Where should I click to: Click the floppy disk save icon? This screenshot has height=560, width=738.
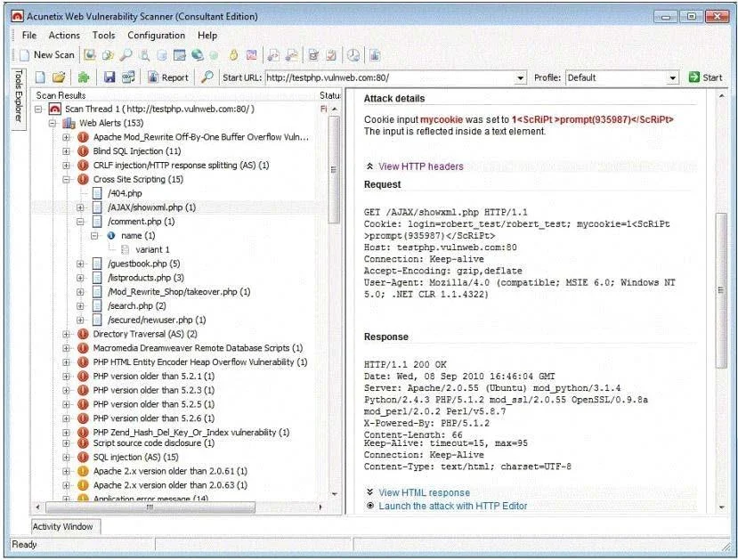tap(109, 77)
